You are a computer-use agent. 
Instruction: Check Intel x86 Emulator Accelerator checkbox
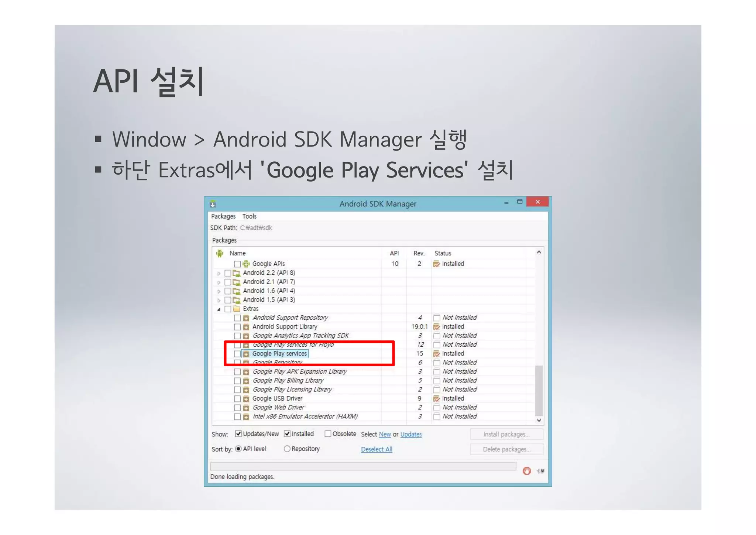(x=237, y=417)
